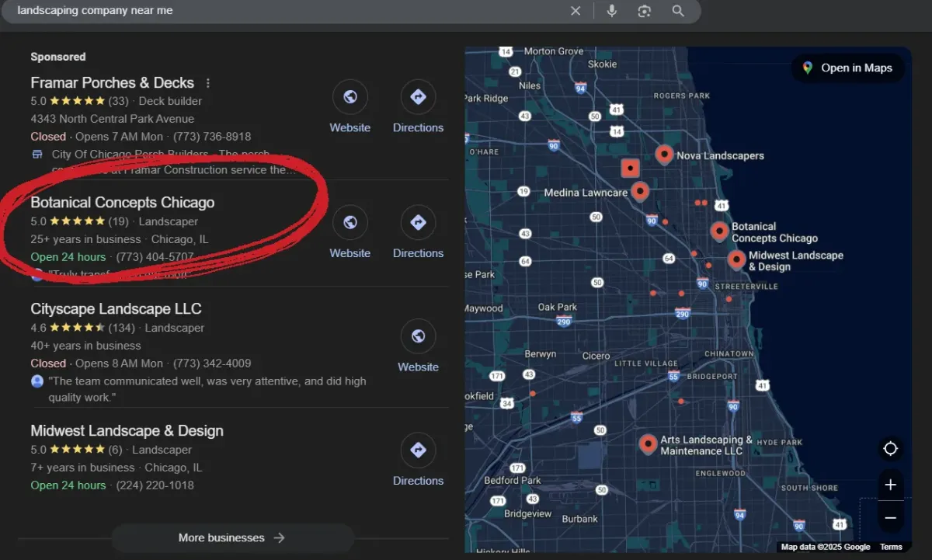This screenshot has height=560, width=932.
Task: Click the magnifying glass search icon
Action: tap(678, 11)
